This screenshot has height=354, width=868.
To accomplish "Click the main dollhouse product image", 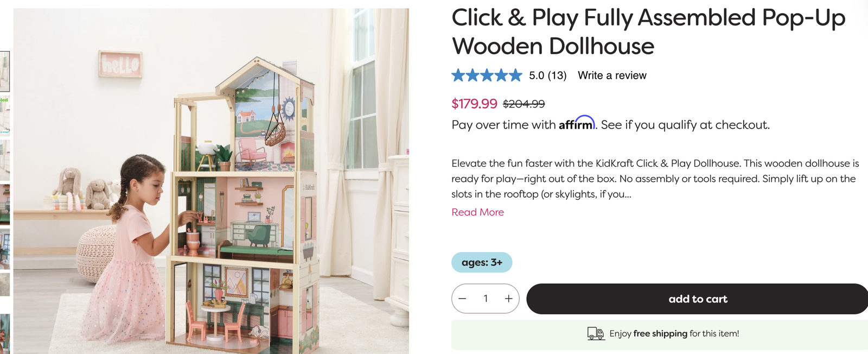I will tap(211, 181).
